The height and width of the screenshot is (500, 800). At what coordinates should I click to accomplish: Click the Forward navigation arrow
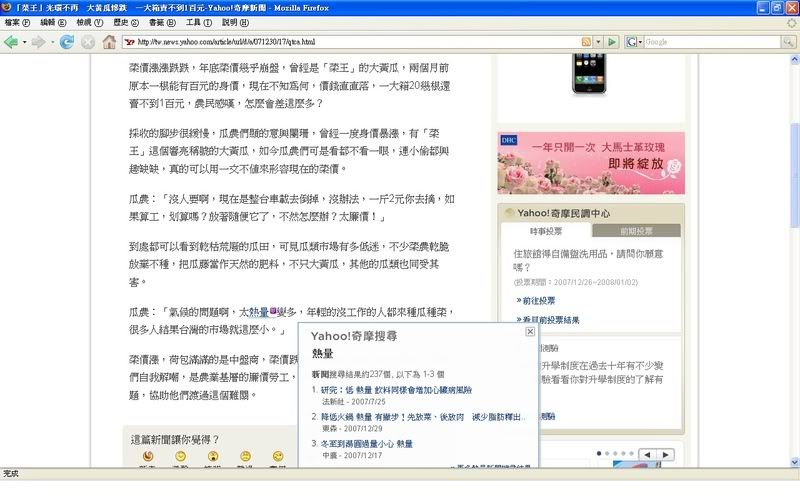click(x=38, y=42)
